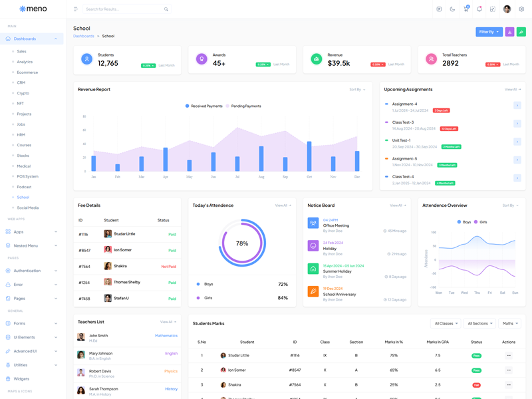Open the notifications bell
This screenshot has width=532, height=399.
[x=479, y=9]
